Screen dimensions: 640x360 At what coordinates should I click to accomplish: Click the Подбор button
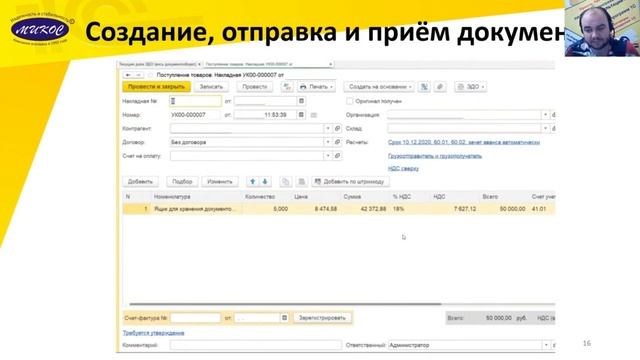tap(182, 182)
